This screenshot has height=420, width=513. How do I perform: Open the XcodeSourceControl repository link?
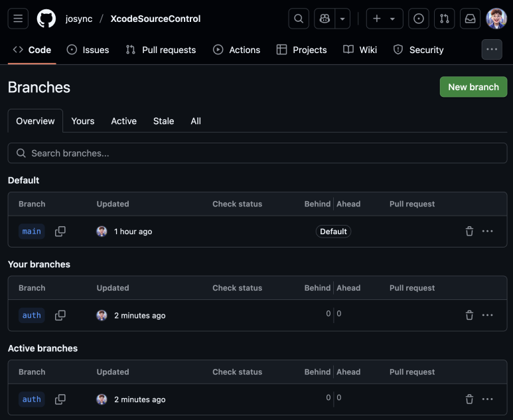[x=155, y=19]
